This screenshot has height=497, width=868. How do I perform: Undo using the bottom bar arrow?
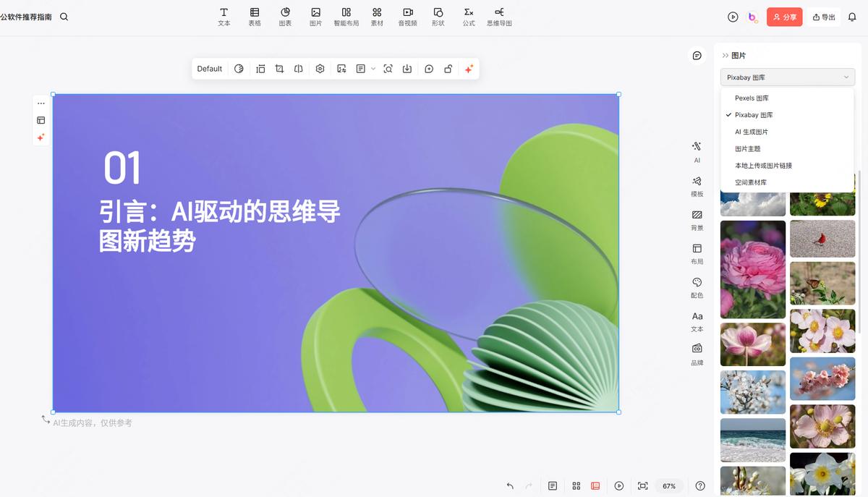click(x=510, y=486)
